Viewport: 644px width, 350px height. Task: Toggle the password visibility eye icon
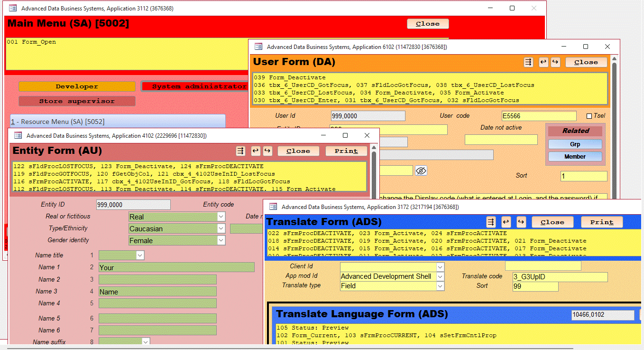[x=421, y=170]
